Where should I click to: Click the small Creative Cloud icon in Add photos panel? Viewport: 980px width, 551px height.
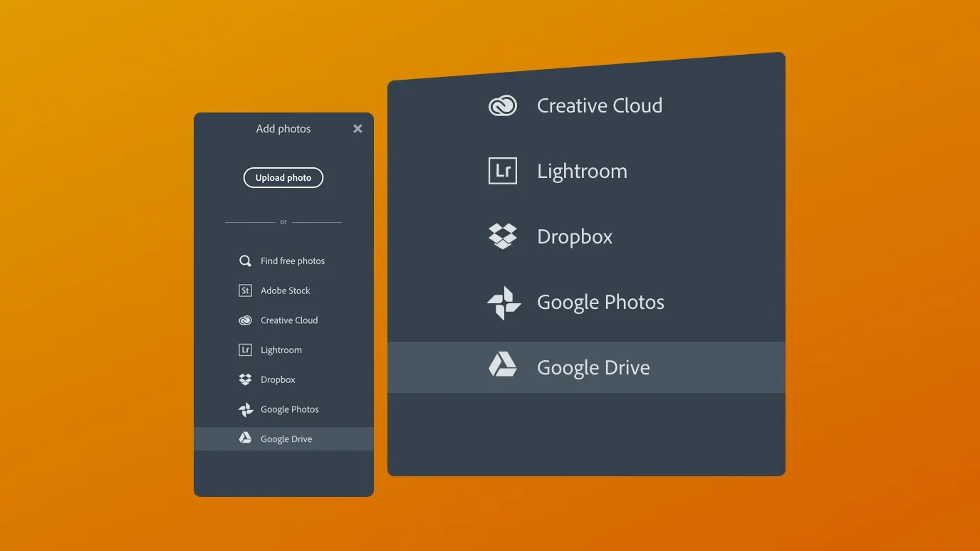point(245,320)
